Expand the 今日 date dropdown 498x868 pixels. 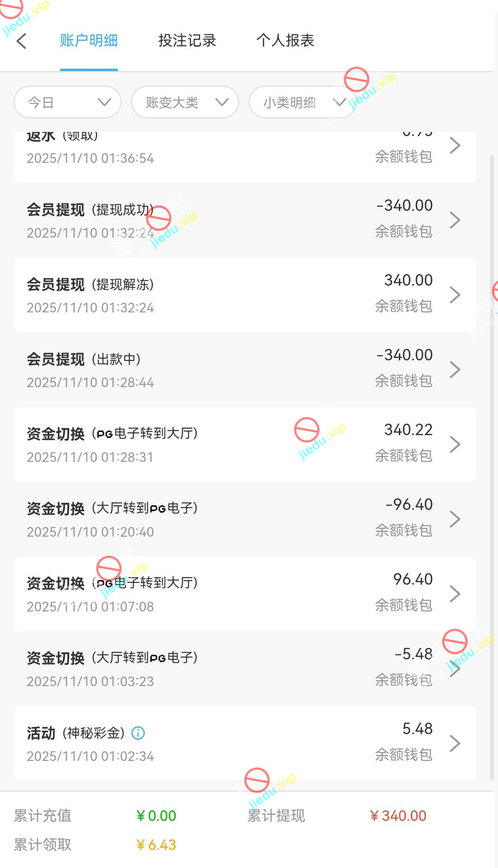point(68,102)
